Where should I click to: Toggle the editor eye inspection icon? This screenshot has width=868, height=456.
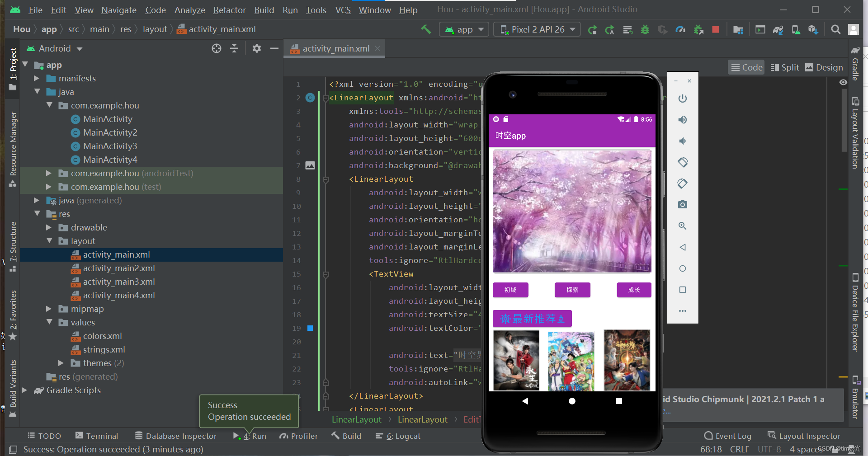pyautogui.click(x=843, y=82)
